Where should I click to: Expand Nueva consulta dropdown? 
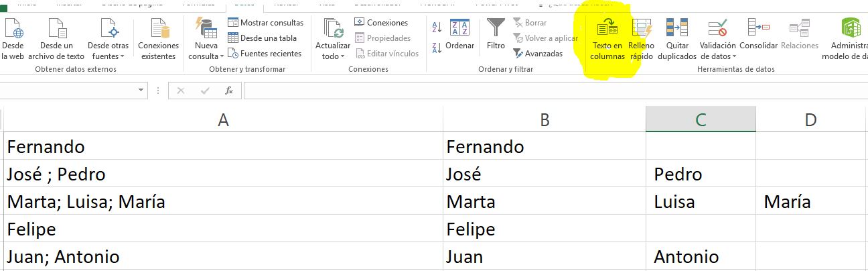[206, 56]
